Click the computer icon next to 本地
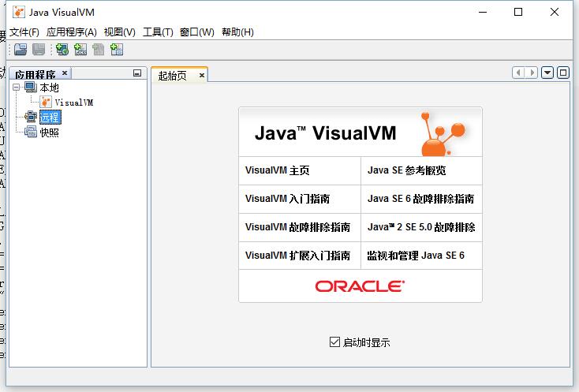This screenshot has width=579, height=392. click(31, 88)
